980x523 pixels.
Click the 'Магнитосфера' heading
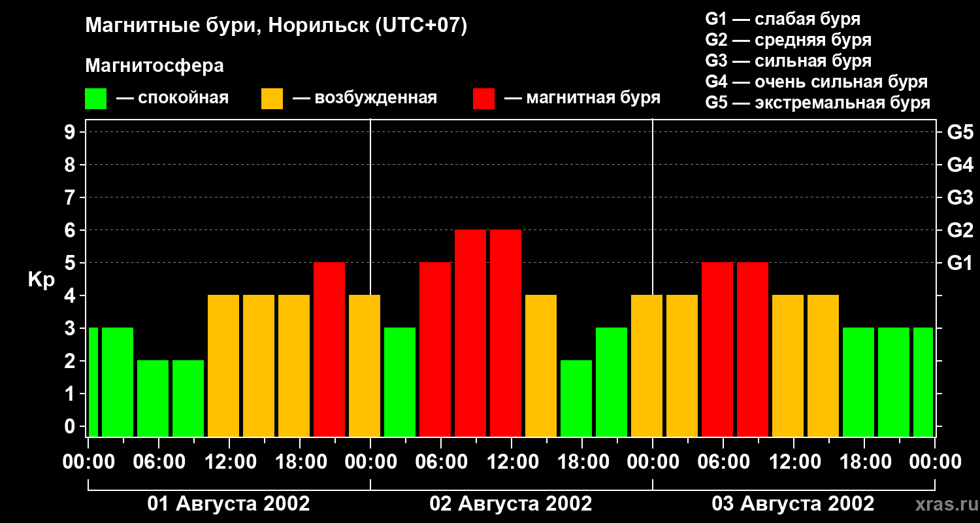(154, 66)
